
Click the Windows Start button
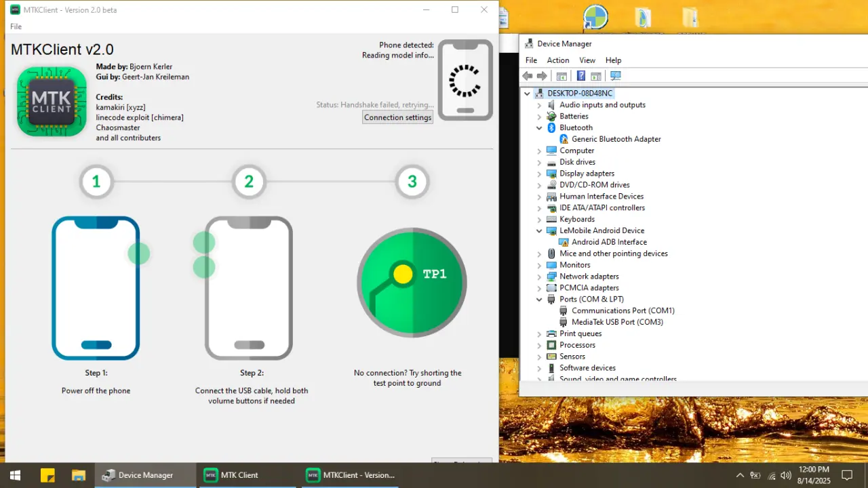coord(15,475)
